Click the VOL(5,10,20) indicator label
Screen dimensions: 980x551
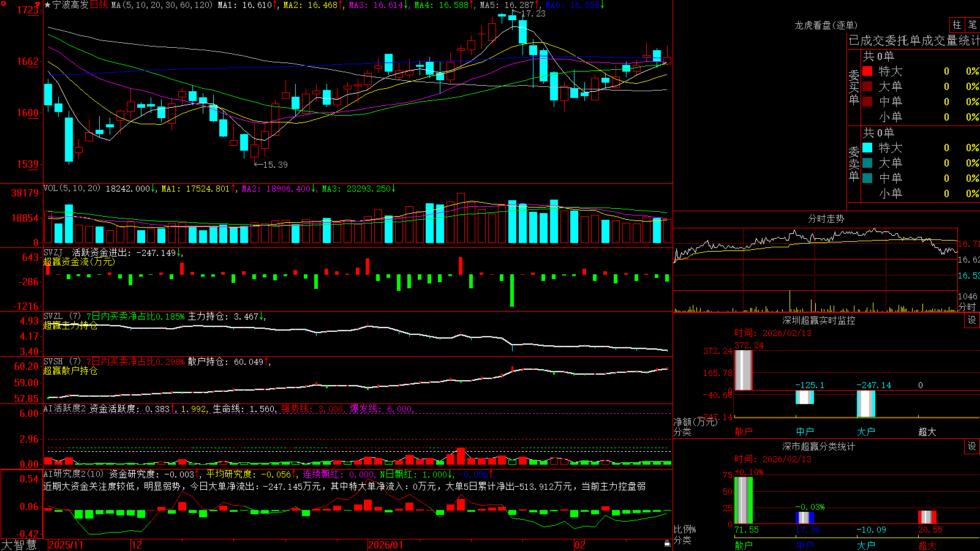click(72, 189)
